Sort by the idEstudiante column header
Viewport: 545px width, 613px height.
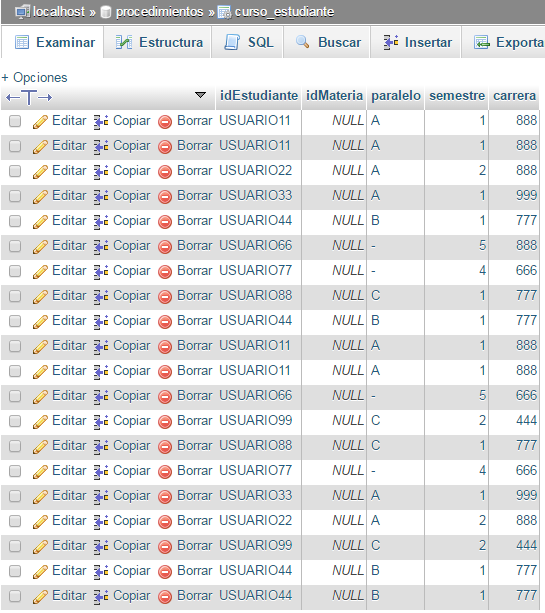tap(259, 96)
